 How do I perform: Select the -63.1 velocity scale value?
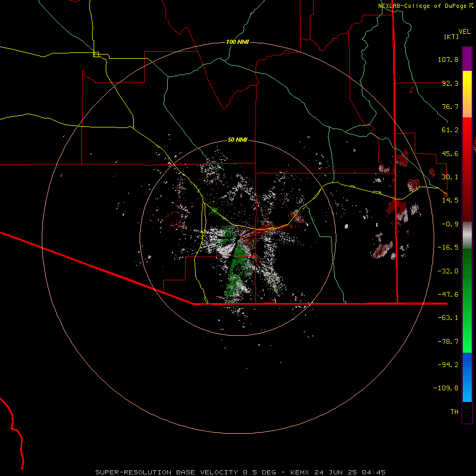448,318
